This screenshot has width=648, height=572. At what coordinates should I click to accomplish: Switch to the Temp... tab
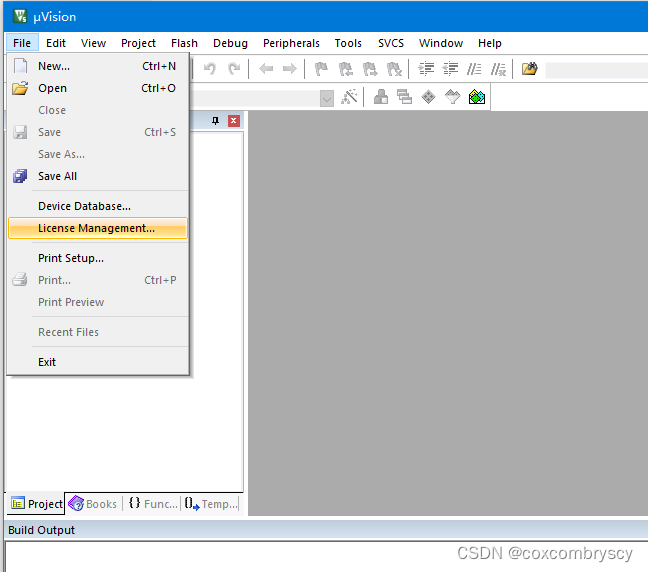click(x=211, y=504)
